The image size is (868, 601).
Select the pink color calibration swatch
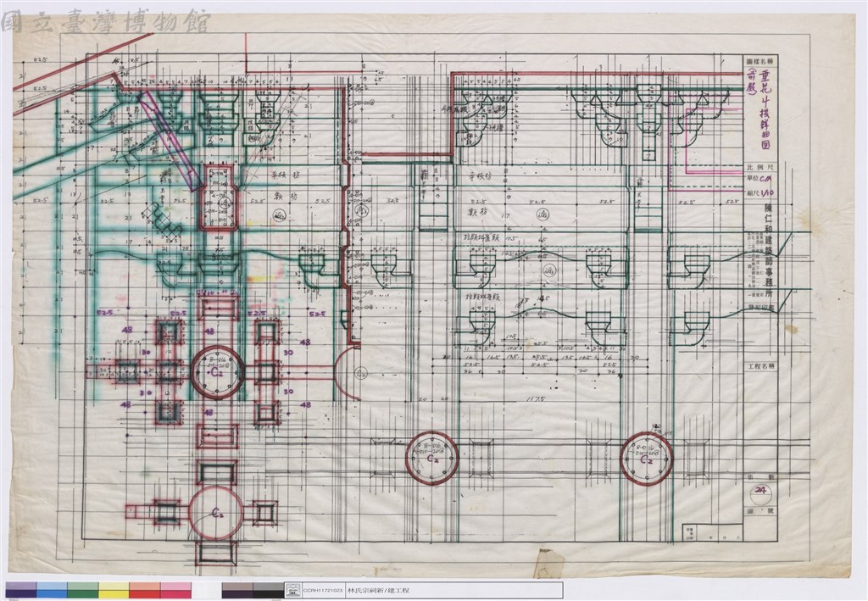[176, 590]
